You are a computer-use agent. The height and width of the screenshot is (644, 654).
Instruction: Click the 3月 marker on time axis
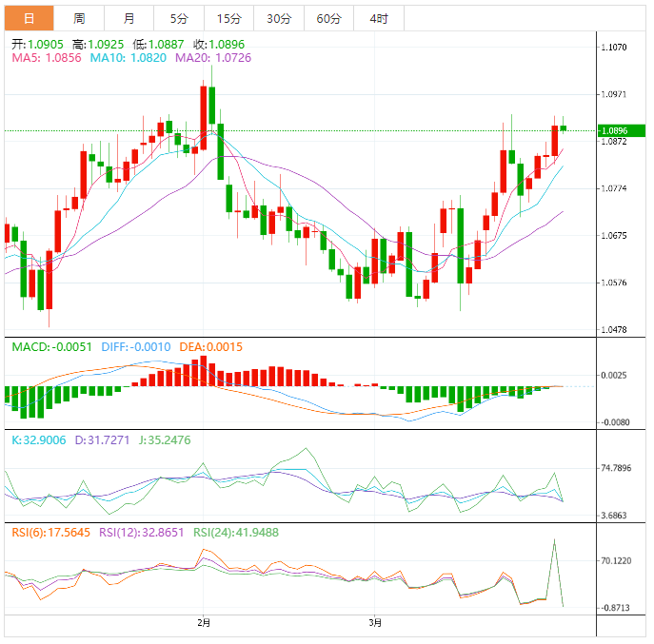tap(376, 623)
